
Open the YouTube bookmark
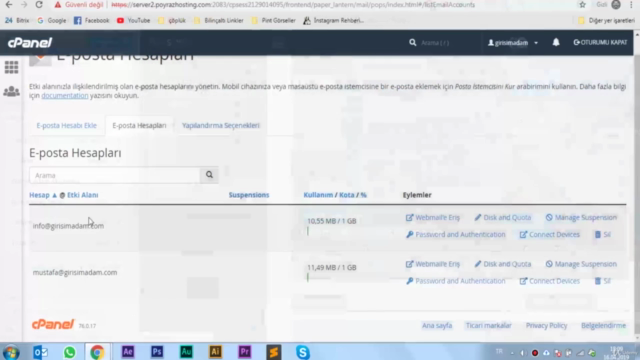[x=133, y=20]
